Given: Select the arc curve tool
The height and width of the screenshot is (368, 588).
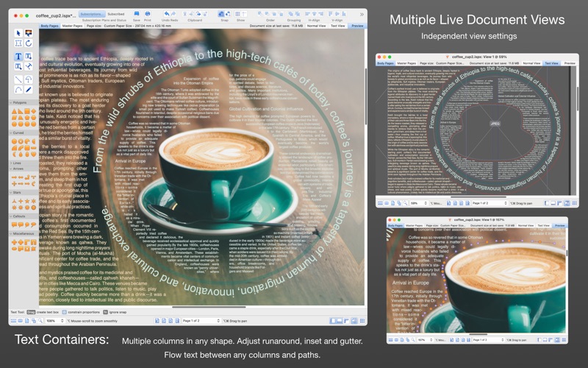Looking at the screenshot, I should click(18, 89).
